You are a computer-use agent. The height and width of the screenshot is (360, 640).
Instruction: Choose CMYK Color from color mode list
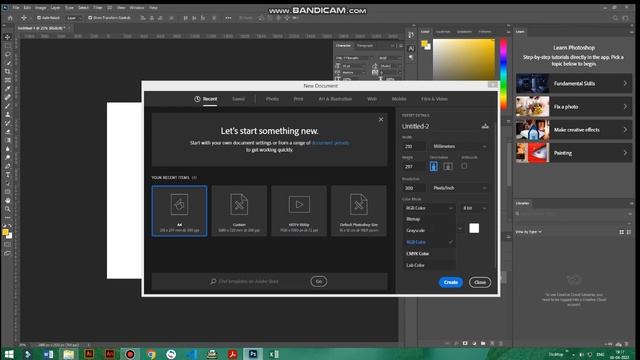click(x=429, y=253)
